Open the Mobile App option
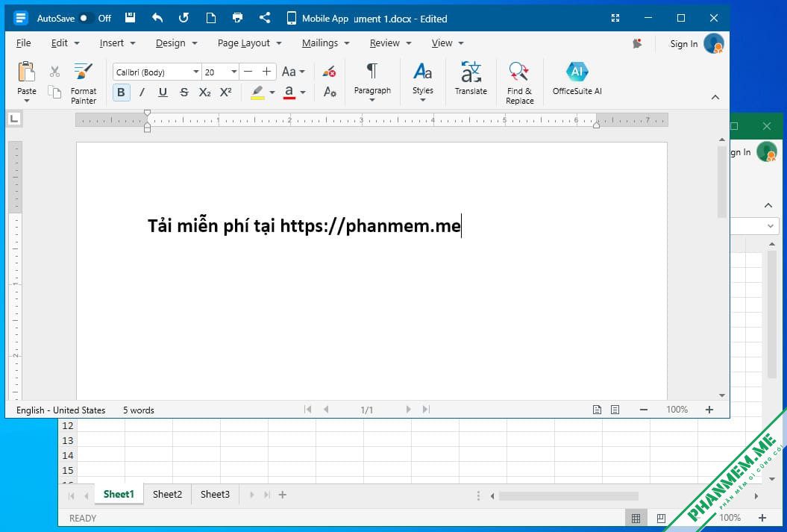Screen dimensions: 787x532 point(317,19)
